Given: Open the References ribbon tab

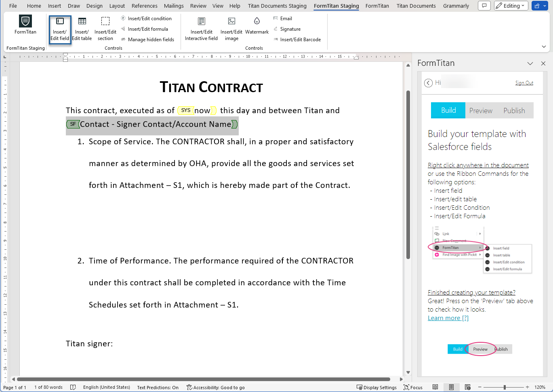Looking at the screenshot, I should click(145, 6).
